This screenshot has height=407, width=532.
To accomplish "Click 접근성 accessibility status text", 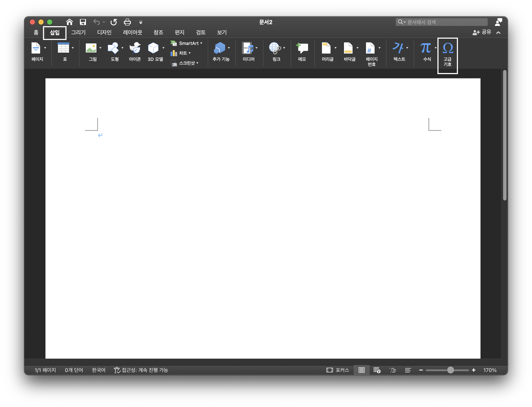I will (x=141, y=370).
